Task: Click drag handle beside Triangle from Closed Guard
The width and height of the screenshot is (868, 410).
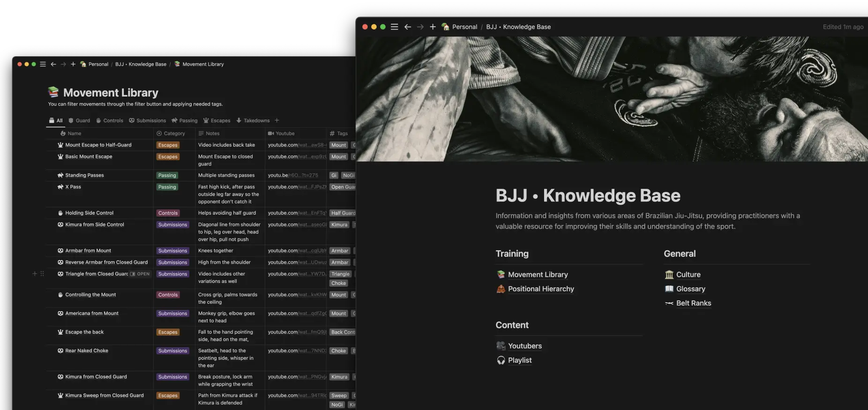Action: (x=42, y=274)
